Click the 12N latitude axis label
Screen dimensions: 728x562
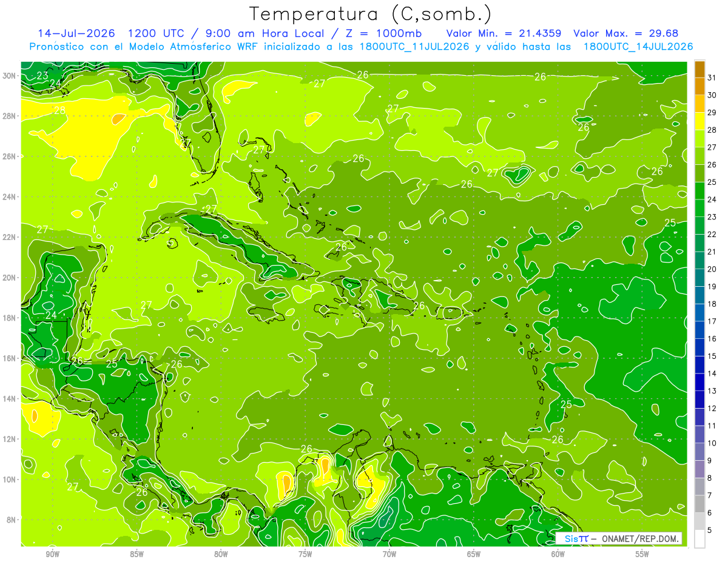(x=10, y=439)
